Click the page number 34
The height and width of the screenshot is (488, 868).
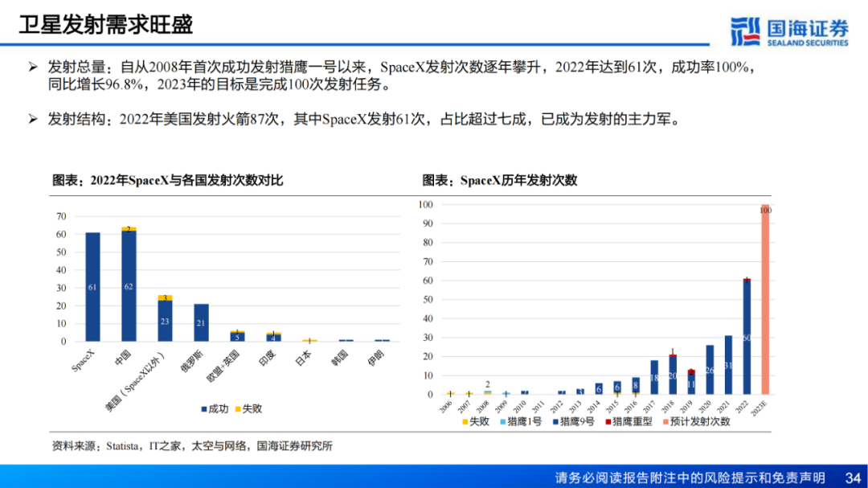pyautogui.click(x=853, y=478)
